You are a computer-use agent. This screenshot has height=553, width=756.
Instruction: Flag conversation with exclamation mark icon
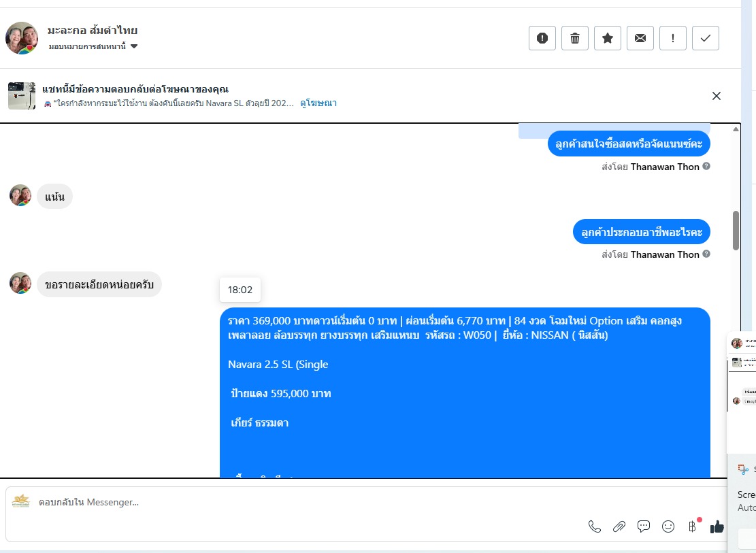672,38
